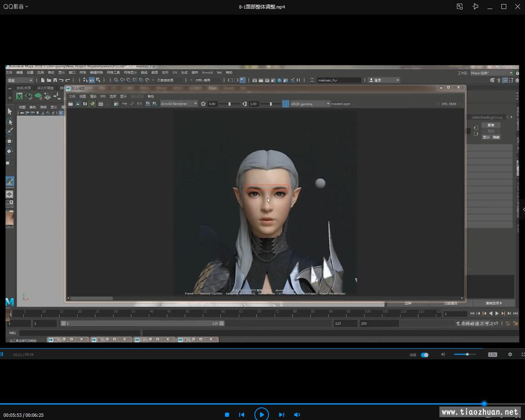The height and width of the screenshot is (420, 525).
Task: Click the exposure slider handle
Action: [x=229, y=104]
